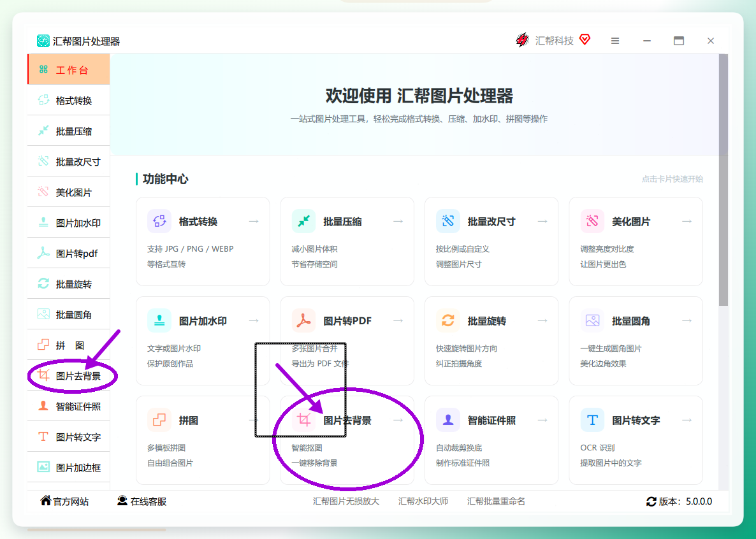Click the 图片加边框 icon in sidebar
Image resolution: width=756 pixels, height=539 pixels.
coord(43,467)
